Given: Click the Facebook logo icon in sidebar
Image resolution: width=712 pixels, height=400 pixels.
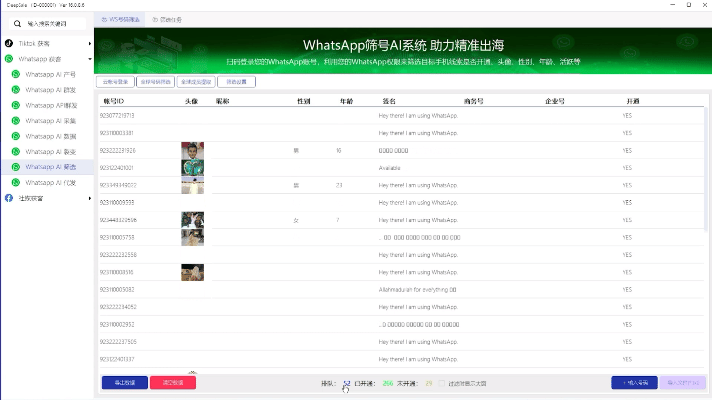Looking at the screenshot, I should pyautogui.click(x=9, y=198).
